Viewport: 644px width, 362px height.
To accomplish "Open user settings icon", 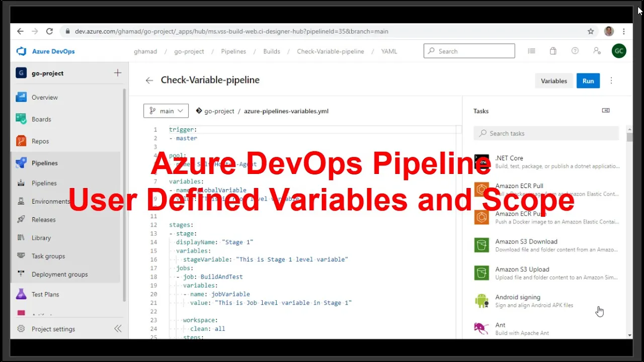I will pos(597,51).
